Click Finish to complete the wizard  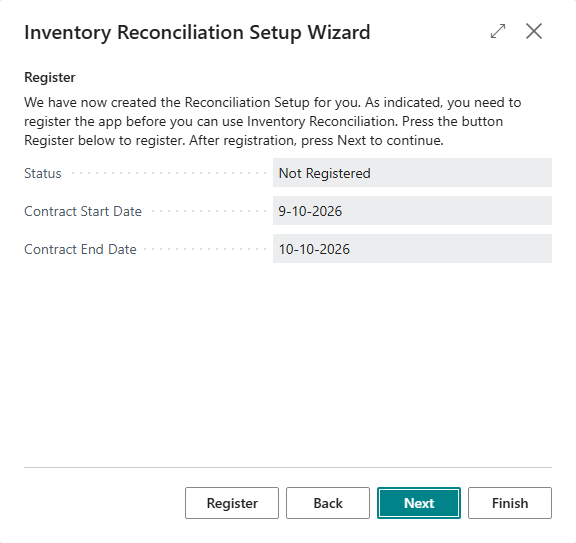pos(510,503)
